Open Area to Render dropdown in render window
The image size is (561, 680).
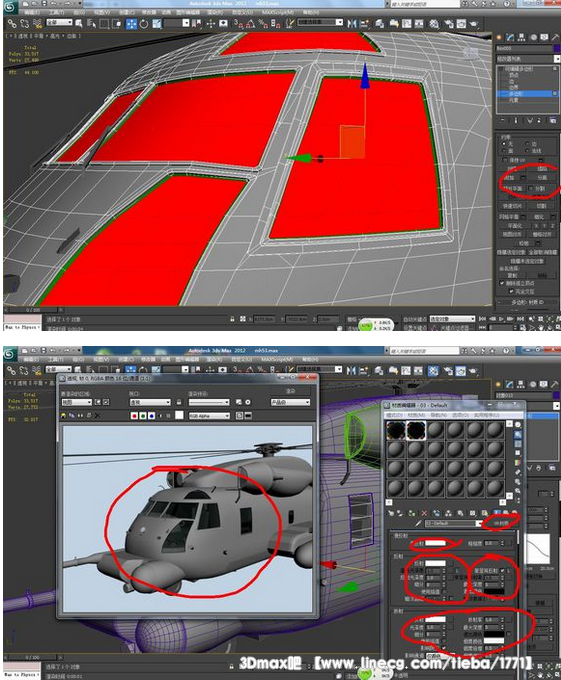[77, 402]
